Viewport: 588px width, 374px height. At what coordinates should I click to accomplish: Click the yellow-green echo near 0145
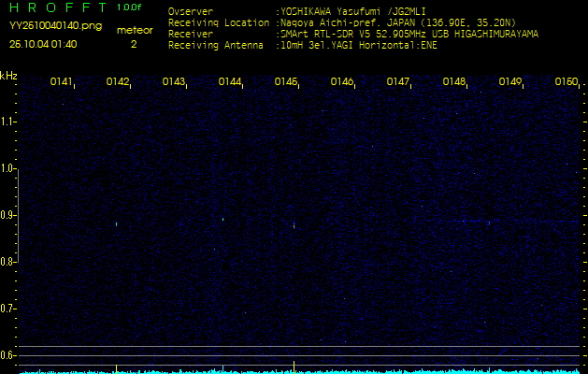pyautogui.click(x=294, y=225)
